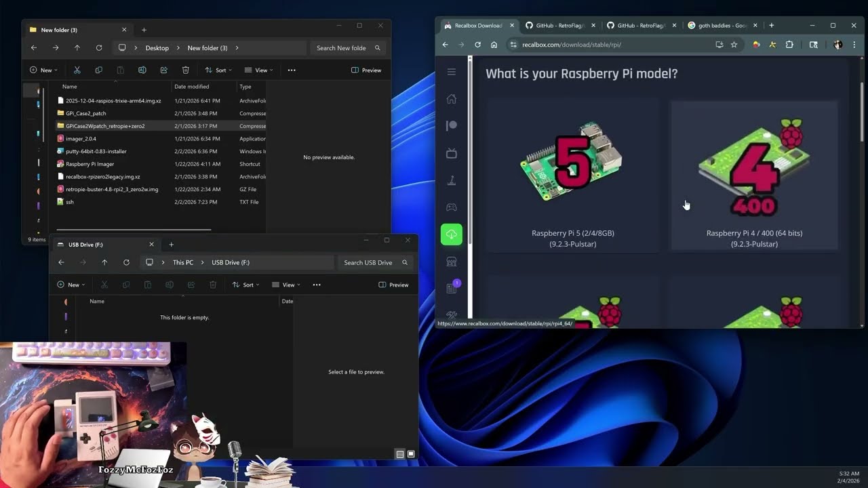Click Recalbox sidebar joystick icon
868x488 pixels.
(x=452, y=180)
